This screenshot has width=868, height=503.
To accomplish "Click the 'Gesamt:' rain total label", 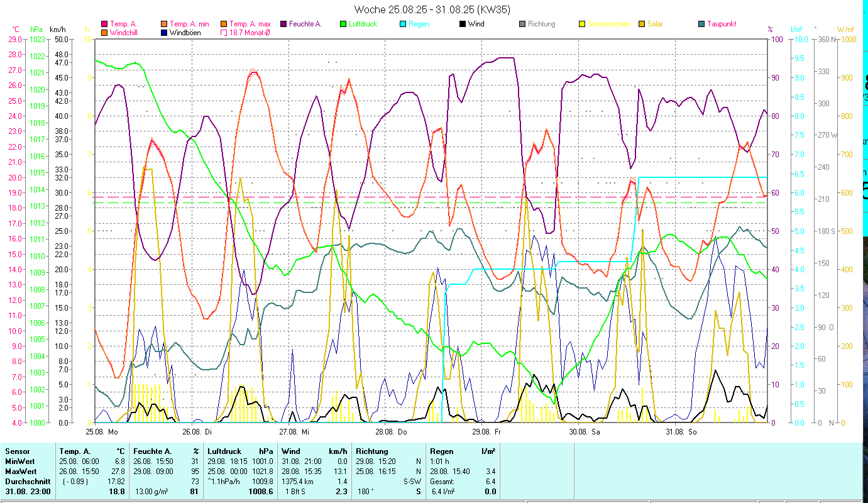I will click(x=442, y=481).
